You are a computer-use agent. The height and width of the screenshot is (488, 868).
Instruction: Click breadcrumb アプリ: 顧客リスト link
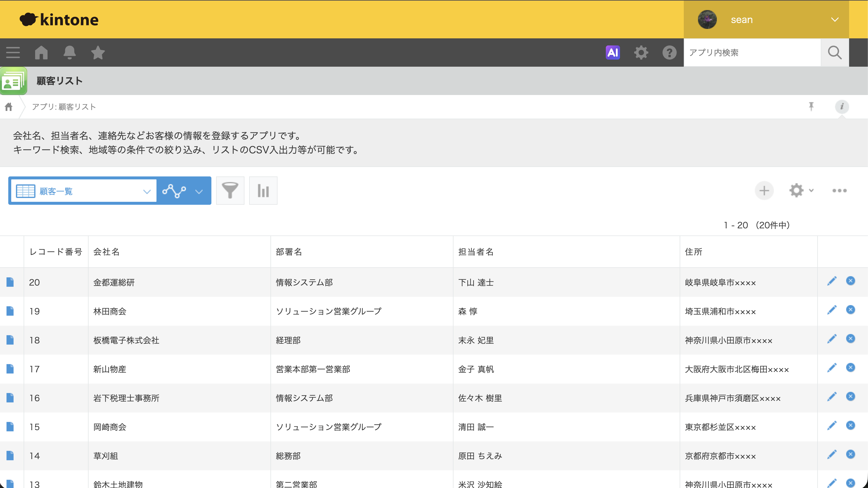pyautogui.click(x=64, y=107)
